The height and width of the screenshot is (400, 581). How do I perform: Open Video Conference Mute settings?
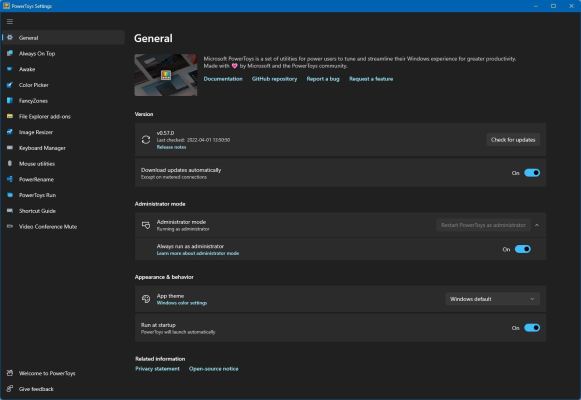point(63,226)
